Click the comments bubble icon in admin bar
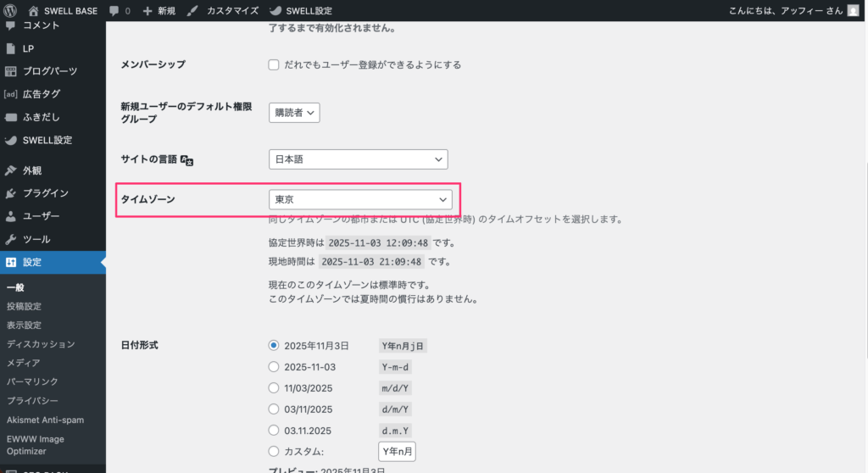868x473 pixels. tap(114, 11)
